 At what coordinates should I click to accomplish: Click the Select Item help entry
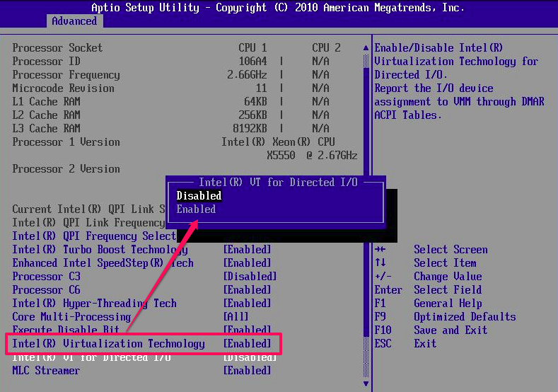tap(445, 263)
